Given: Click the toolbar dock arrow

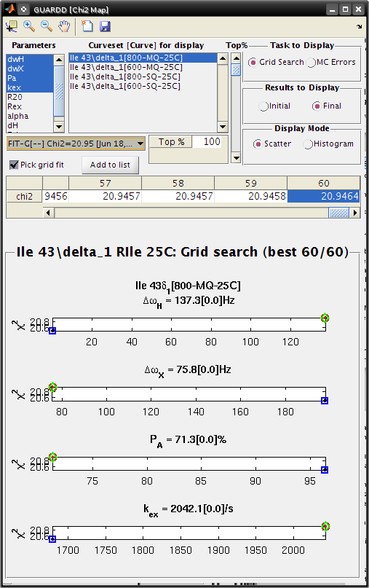Looking at the screenshot, I should tap(360, 26).
